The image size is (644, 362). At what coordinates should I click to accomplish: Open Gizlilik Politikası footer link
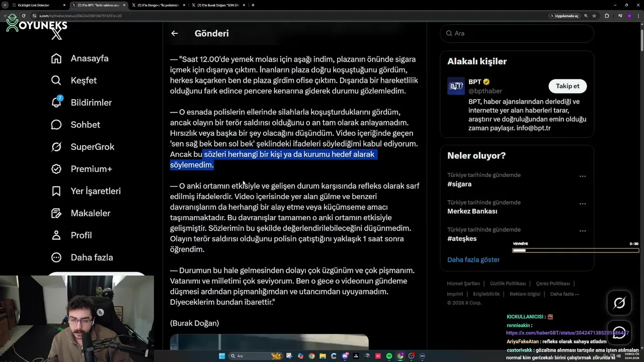pyautogui.click(x=508, y=284)
